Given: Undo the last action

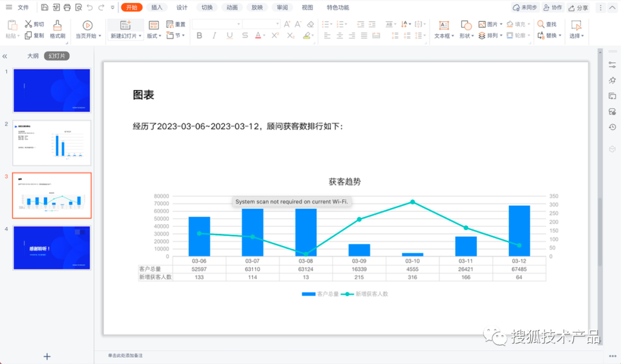Looking at the screenshot, I should pos(90,7).
